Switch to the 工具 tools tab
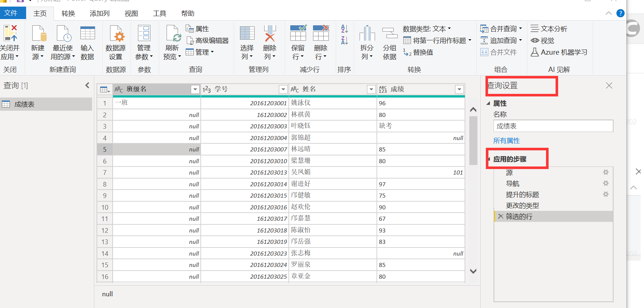The height and width of the screenshot is (308, 644). click(x=160, y=14)
